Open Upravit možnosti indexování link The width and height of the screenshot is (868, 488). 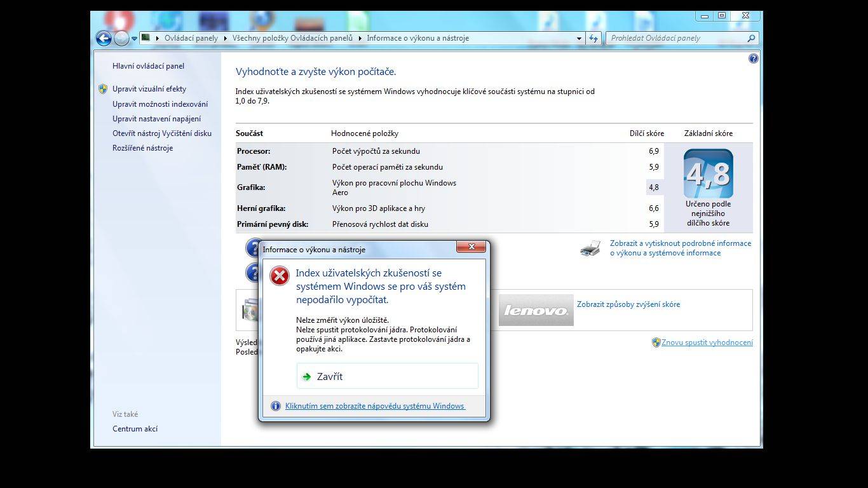(160, 104)
